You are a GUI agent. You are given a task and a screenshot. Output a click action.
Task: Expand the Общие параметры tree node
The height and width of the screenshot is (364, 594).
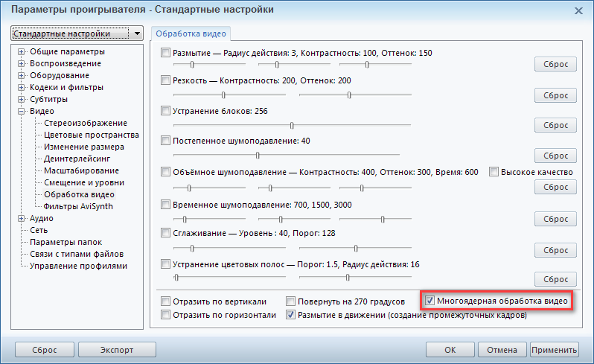tap(22, 51)
